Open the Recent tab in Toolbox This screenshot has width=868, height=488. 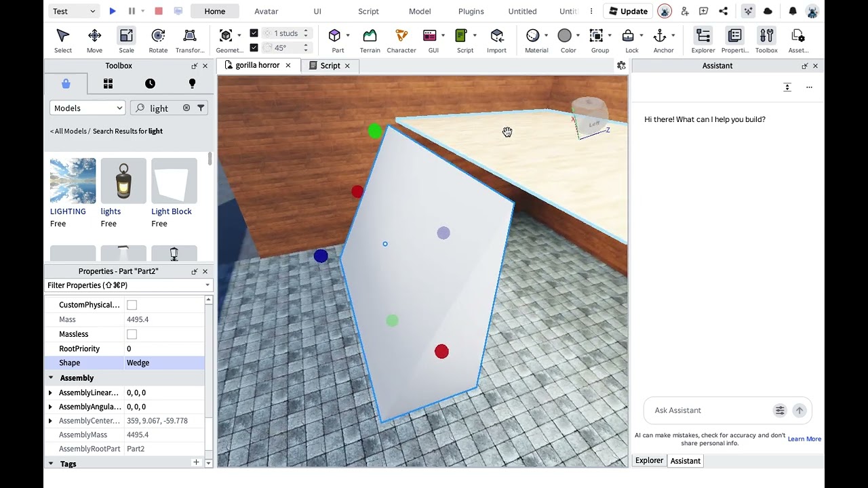pyautogui.click(x=150, y=83)
